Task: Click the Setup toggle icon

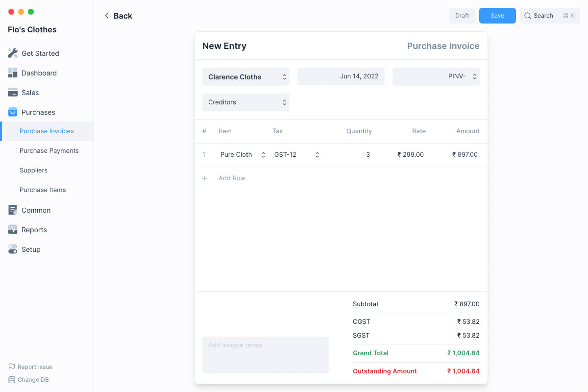Action: point(13,249)
